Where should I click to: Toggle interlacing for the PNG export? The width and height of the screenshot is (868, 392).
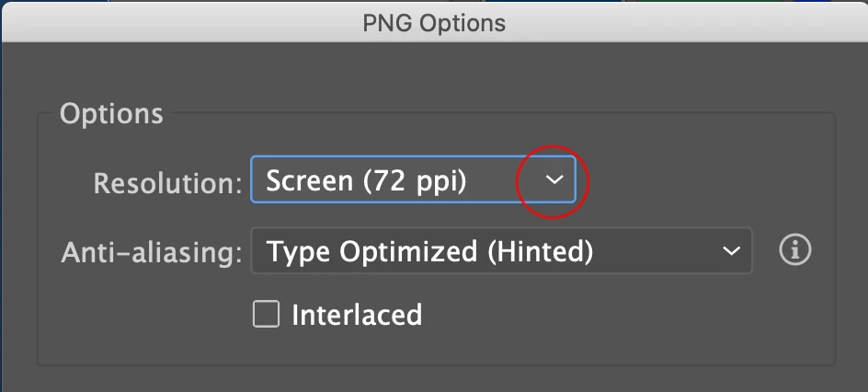tap(266, 315)
